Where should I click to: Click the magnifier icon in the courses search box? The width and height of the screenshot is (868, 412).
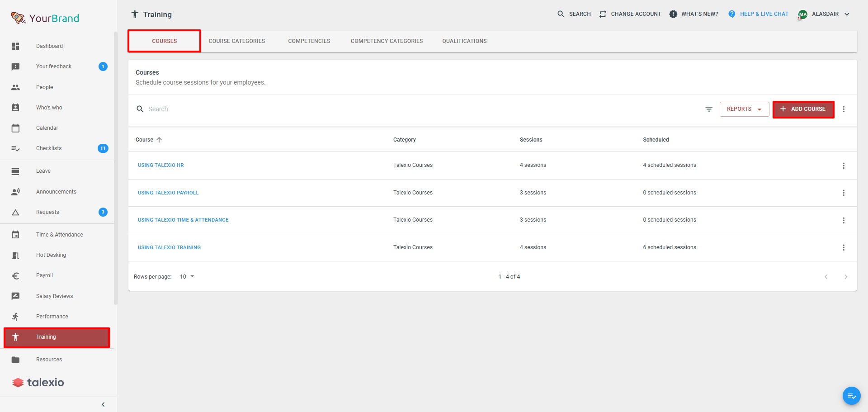click(140, 109)
